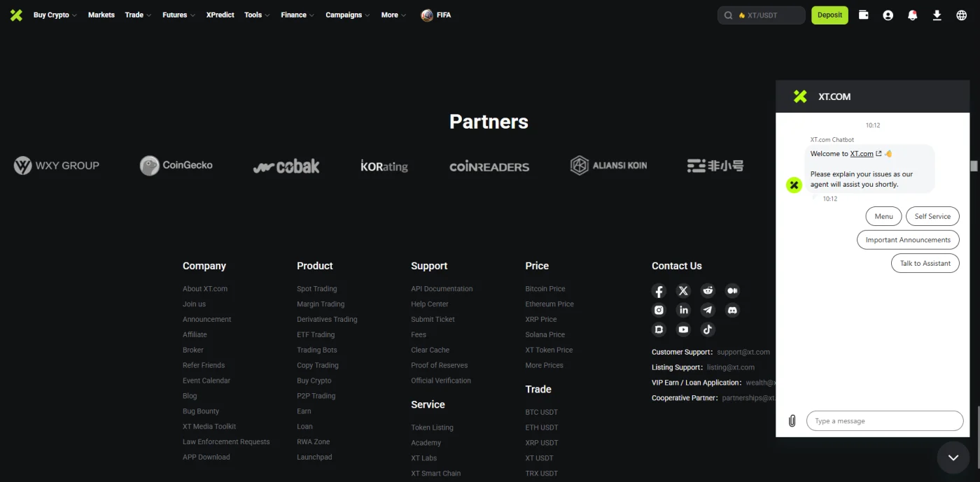Open the BTC USDT trade link

pyautogui.click(x=542, y=412)
